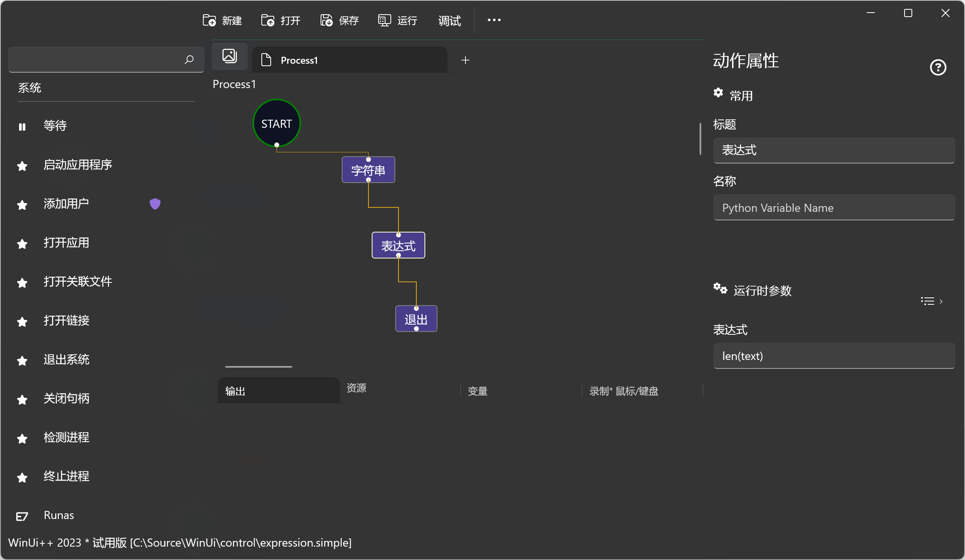The width and height of the screenshot is (965, 560).
Task: Open the 调试 menu
Action: pos(449,21)
